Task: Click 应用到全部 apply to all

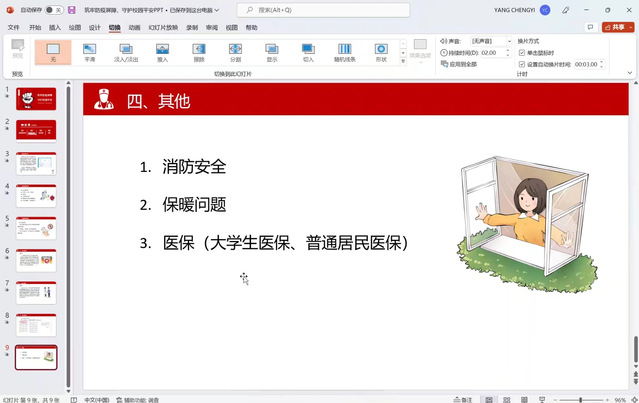Action: pyautogui.click(x=460, y=64)
